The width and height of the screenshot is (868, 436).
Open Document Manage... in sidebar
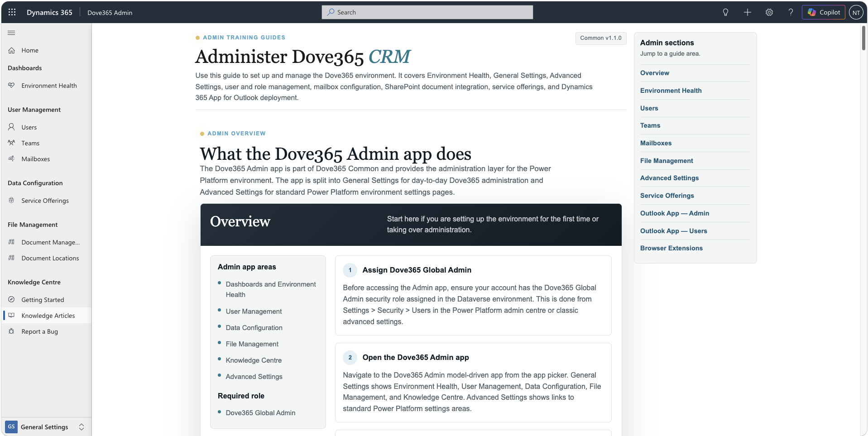46,242
